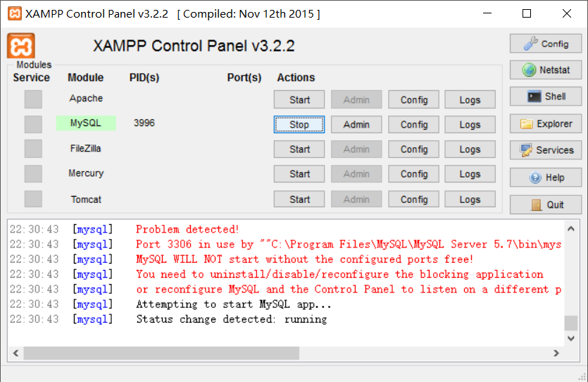
Task: Open the Apache Config menu
Action: 413,100
